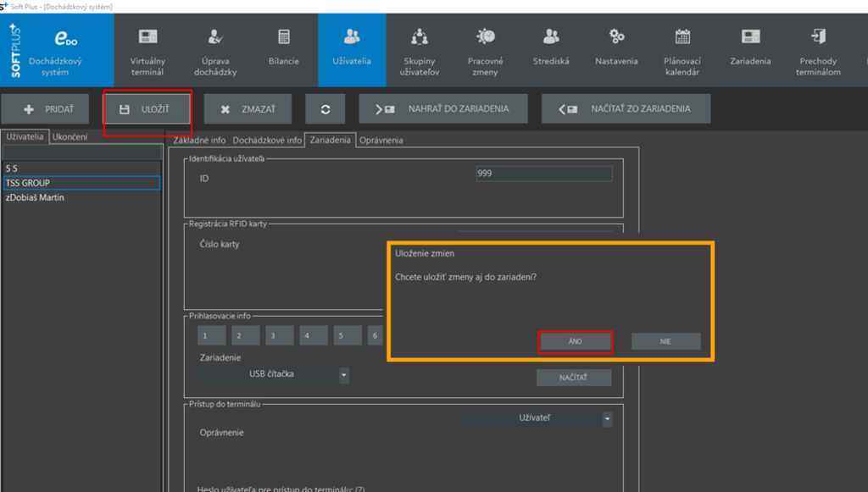868x492 pixels.
Task: Click into the ID field showing 999
Action: 543,174
